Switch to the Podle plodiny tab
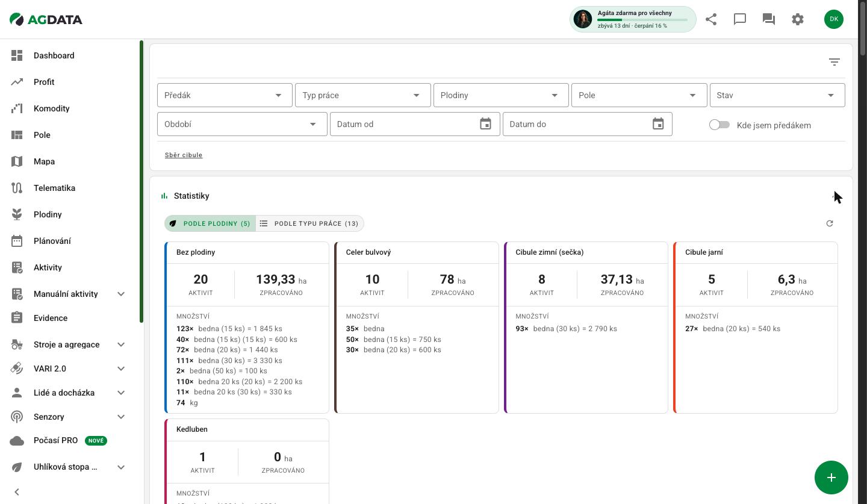This screenshot has width=867, height=504. click(x=210, y=223)
